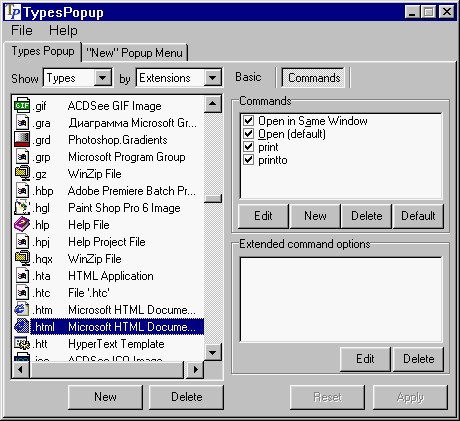Select Paint Shop Pro 6 Image row
The height and width of the screenshot is (421, 460).
pos(108,208)
